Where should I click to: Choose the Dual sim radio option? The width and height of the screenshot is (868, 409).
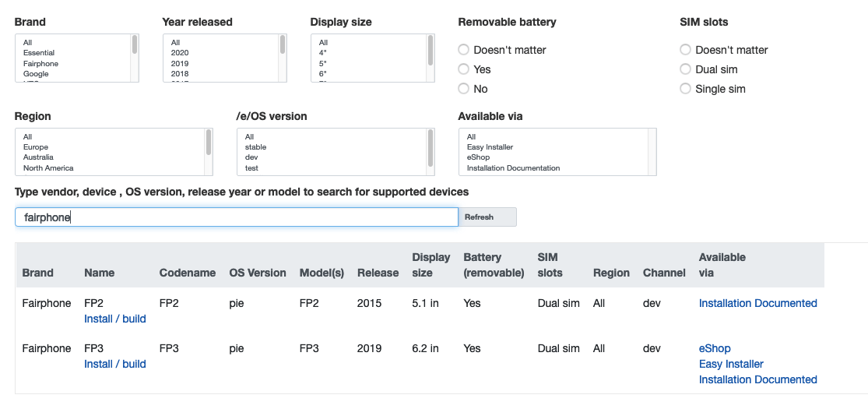point(685,69)
